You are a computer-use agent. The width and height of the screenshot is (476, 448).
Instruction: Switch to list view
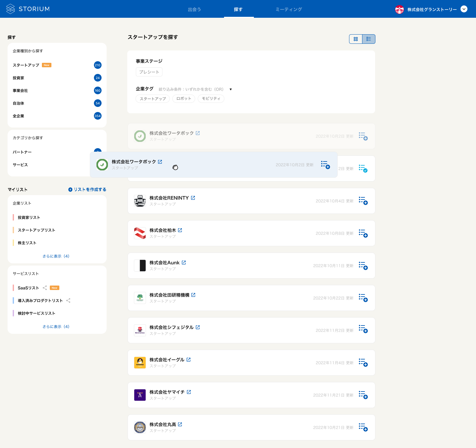(x=369, y=39)
